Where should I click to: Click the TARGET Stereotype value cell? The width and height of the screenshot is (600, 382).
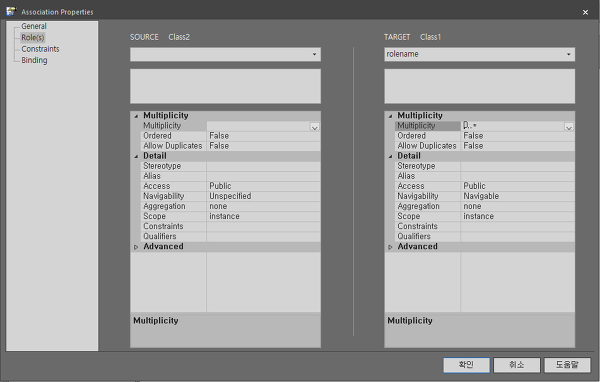(517, 166)
